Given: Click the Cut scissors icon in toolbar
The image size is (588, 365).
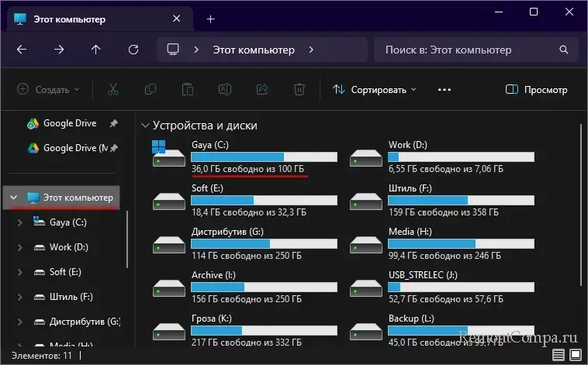Looking at the screenshot, I should tap(113, 89).
